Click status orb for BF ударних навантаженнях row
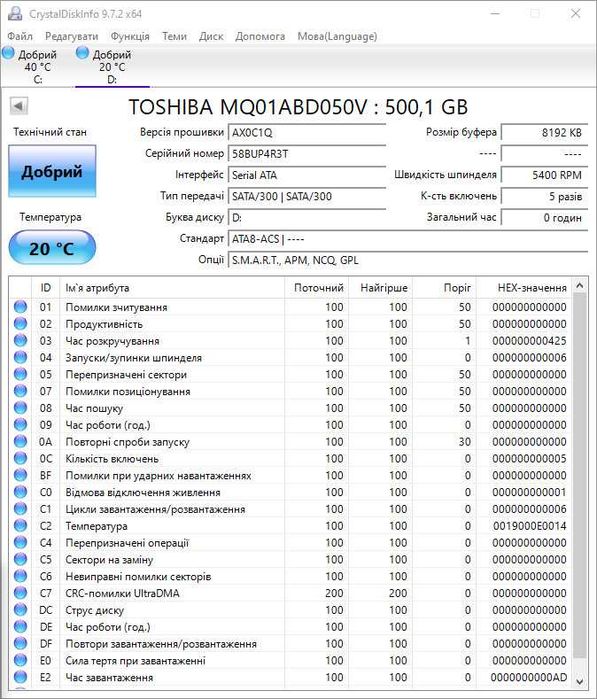The width and height of the screenshot is (597, 699). click(x=21, y=475)
